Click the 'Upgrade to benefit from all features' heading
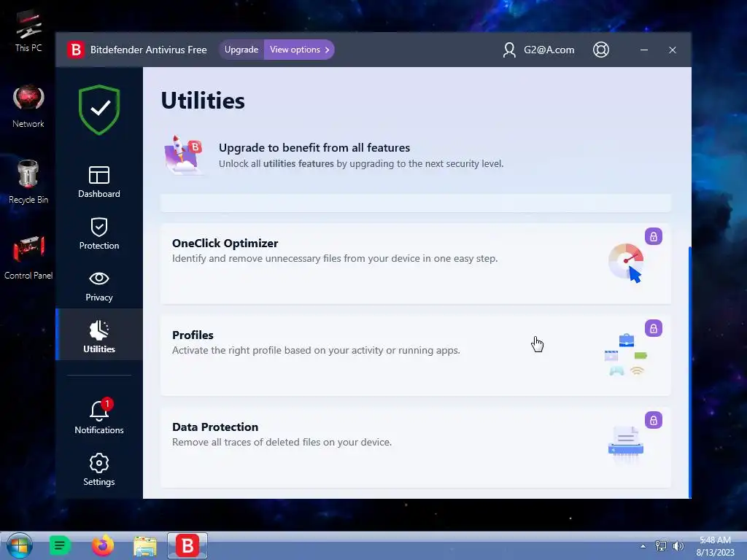The image size is (747, 560). pyautogui.click(x=314, y=147)
